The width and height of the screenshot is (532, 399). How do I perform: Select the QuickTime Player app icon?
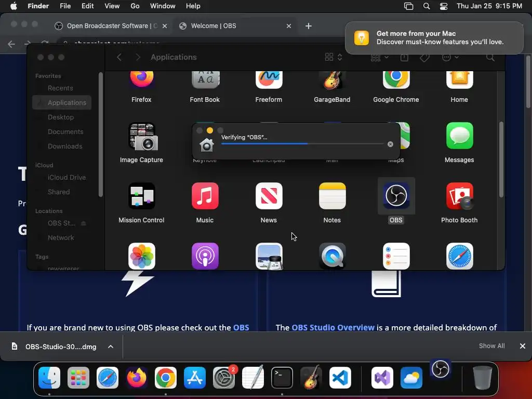(x=332, y=256)
